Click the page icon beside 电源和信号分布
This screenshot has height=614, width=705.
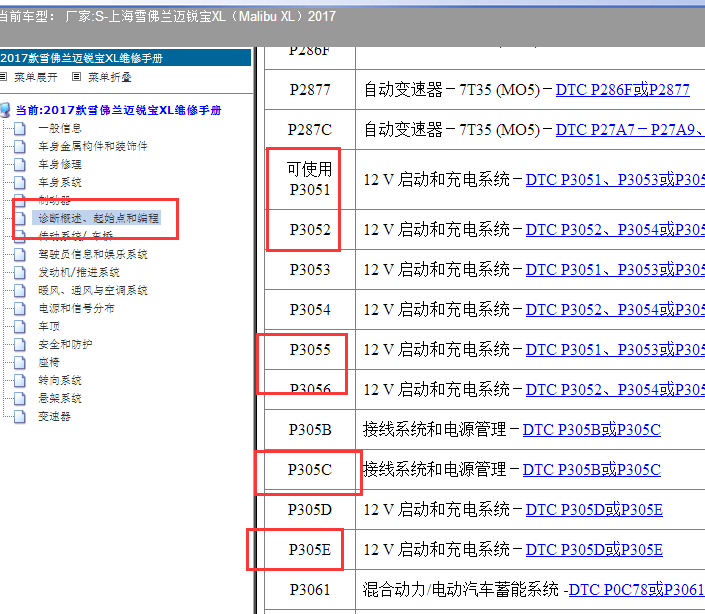(19, 308)
